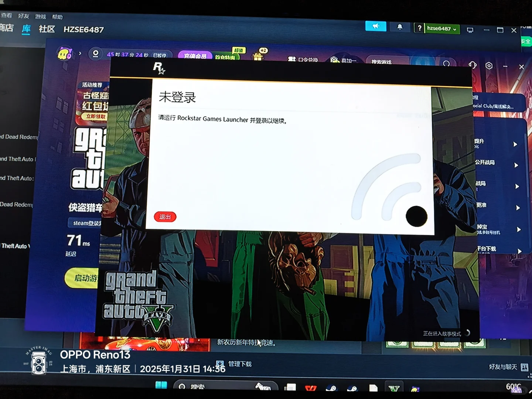Open the HZSE6487 profile tab
The height and width of the screenshot is (399, 532).
(x=83, y=30)
